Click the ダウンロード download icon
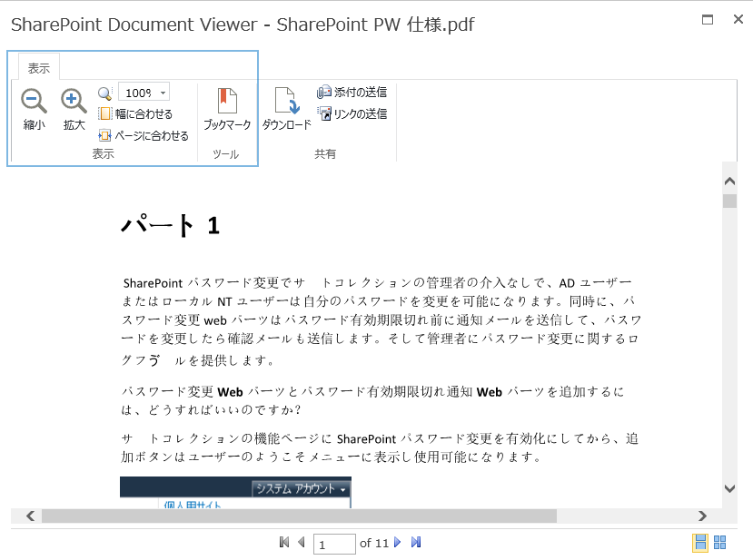This screenshot has width=753, height=560. 287,100
